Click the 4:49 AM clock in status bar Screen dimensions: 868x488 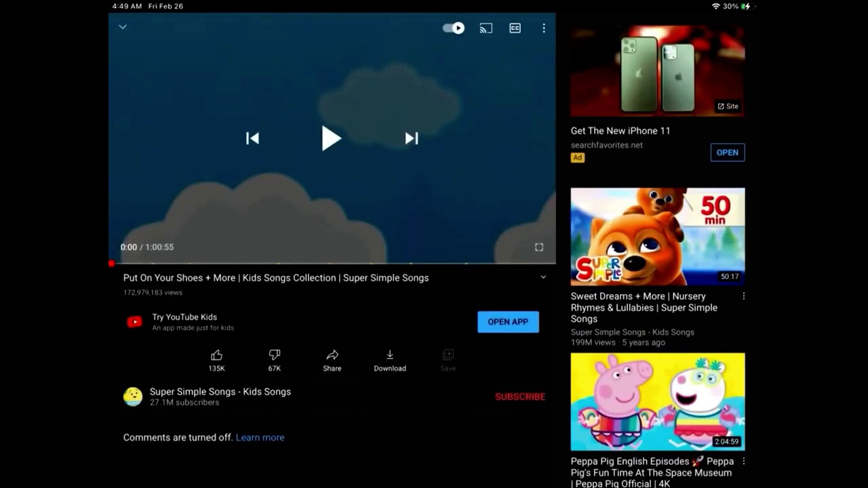point(127,6)
